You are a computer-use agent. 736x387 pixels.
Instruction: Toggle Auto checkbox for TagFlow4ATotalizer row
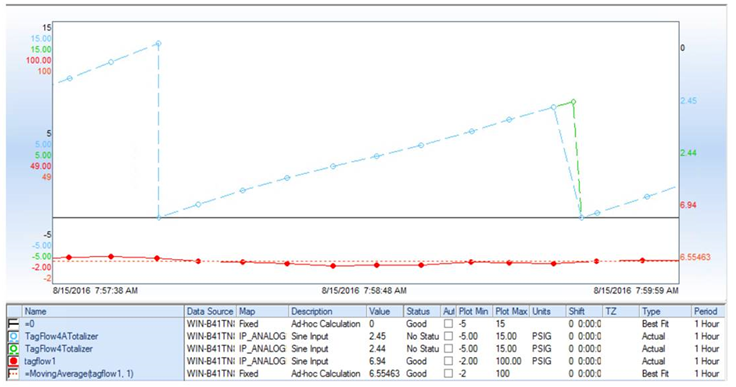[448, 336]
